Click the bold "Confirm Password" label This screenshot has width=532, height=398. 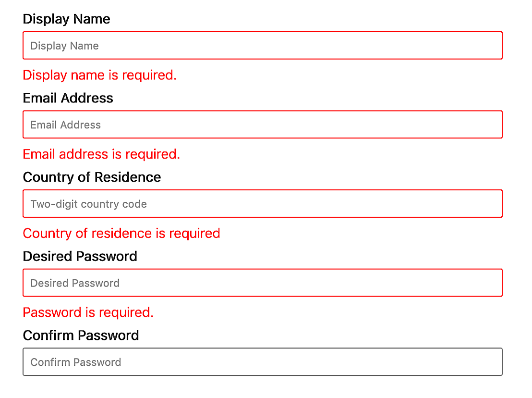coord(81,335)
